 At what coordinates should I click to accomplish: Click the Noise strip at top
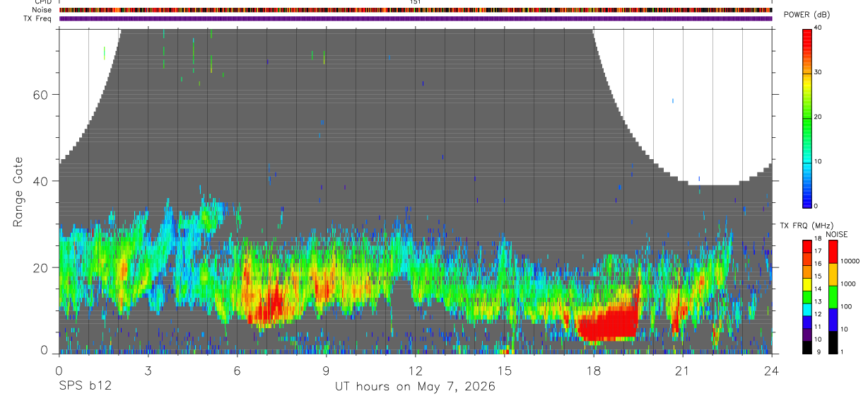(x=416, y=11)
